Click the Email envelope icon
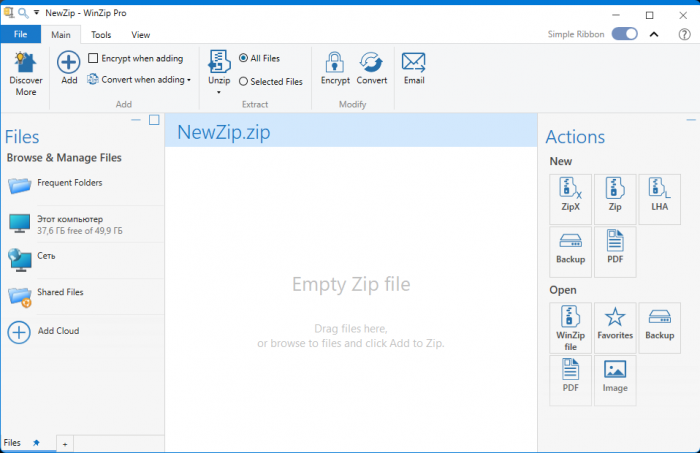 [413, 63]
